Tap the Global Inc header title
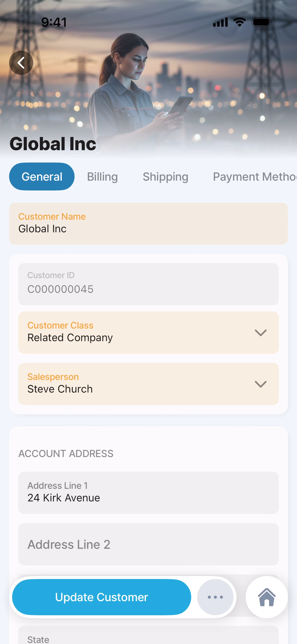 pos(53,144)
